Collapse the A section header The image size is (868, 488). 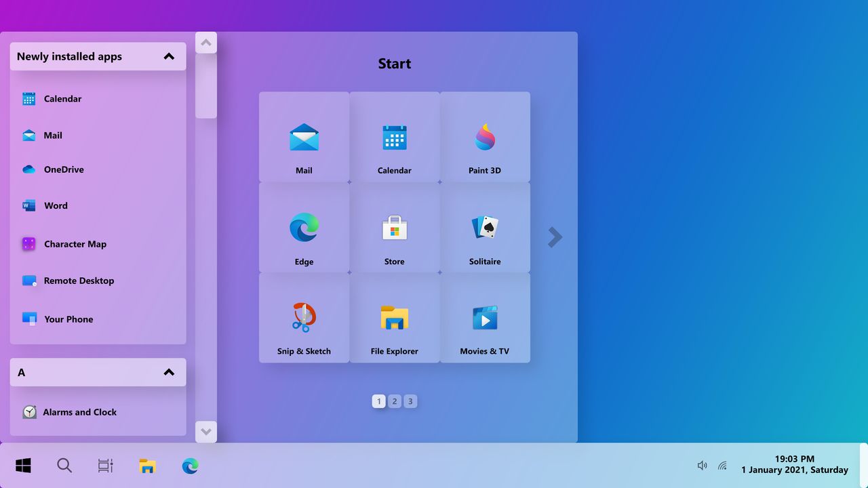[x=168, y=371]
